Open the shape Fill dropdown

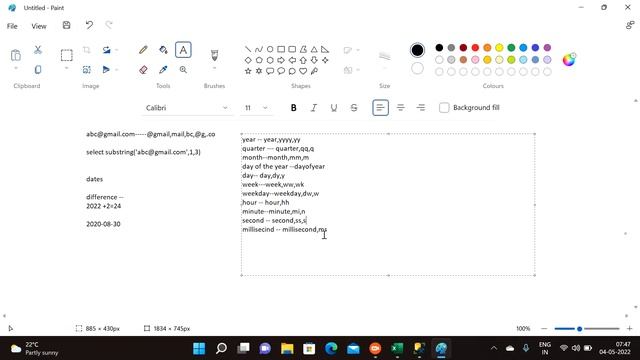[351, 70]
